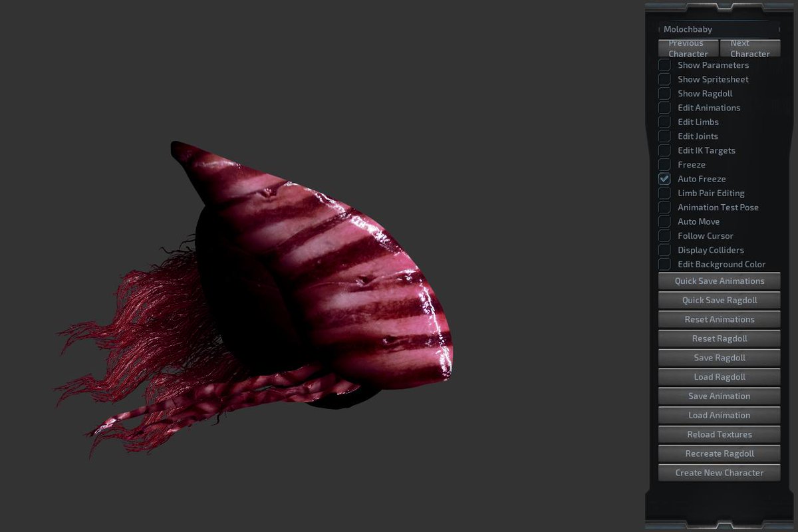Viewport: 798px width, 532px height.
Task: Click Quick Save Ragdoll button
Action: pyautogui.click(x=720, y=300)
